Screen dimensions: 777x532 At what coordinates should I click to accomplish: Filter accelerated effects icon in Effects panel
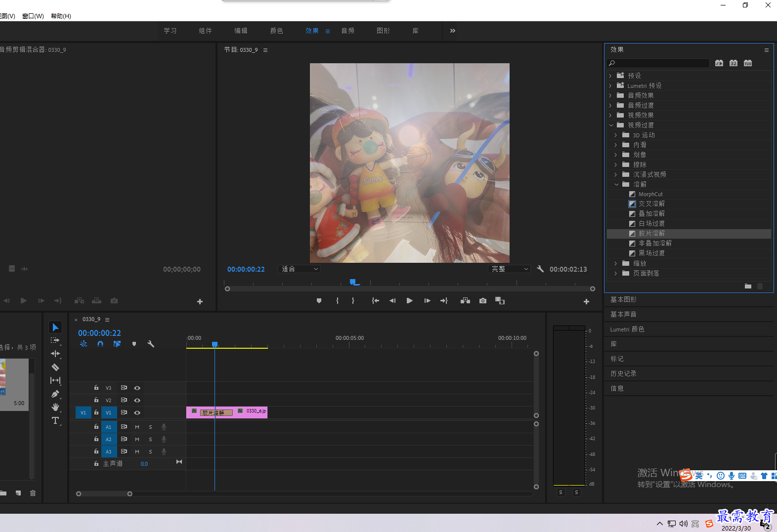(x=719, y=63)
